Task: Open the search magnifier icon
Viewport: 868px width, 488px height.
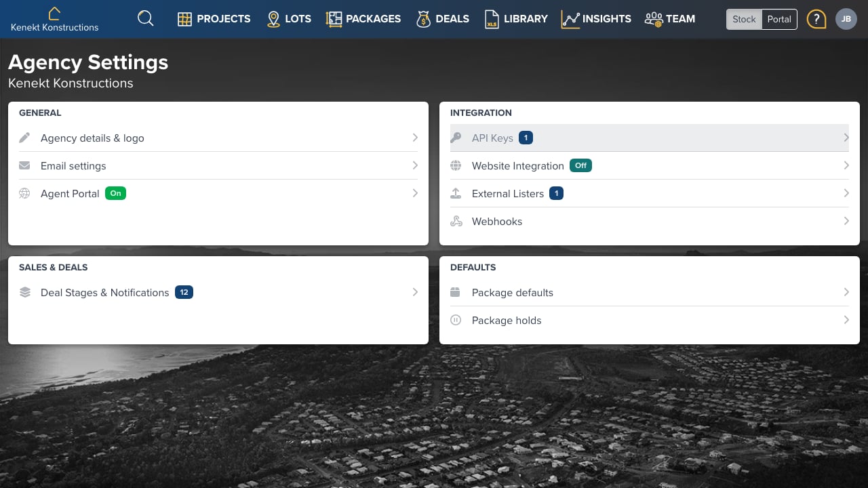Action: (146, 18)
